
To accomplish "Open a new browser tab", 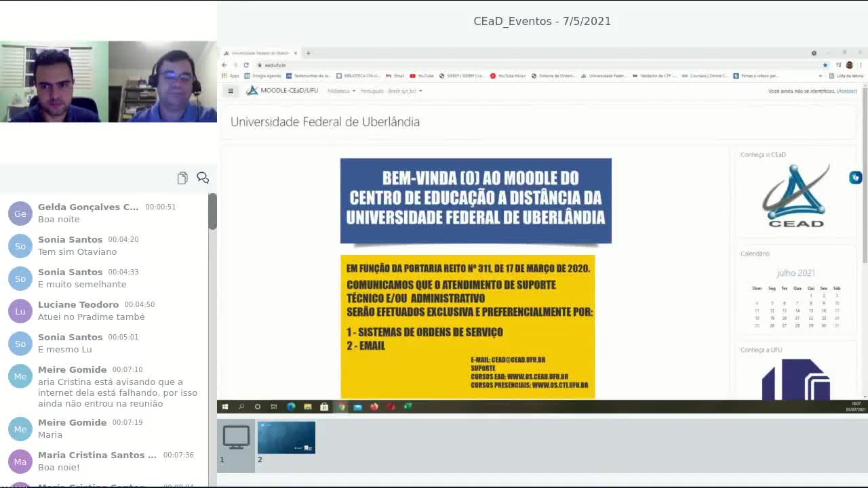I will (308, 53).
